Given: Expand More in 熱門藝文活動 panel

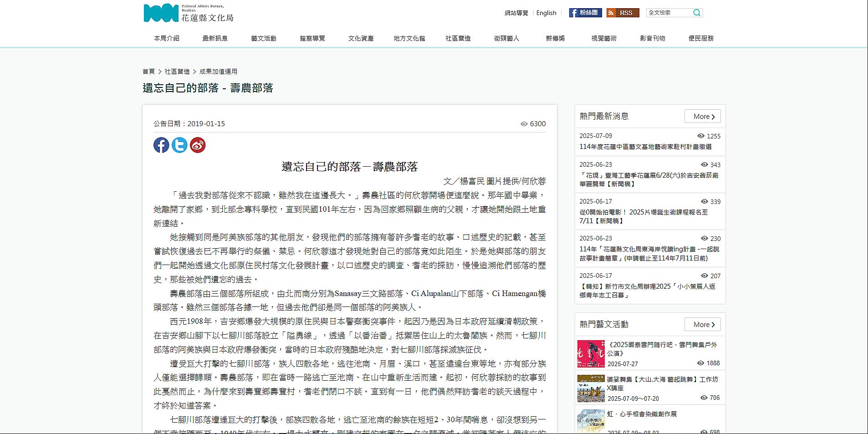Looking at the screenshot, I should (x=702, y=325).
